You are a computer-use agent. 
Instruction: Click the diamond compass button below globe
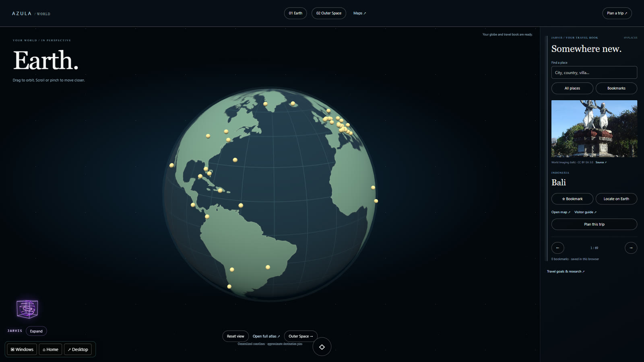point(322,347)
